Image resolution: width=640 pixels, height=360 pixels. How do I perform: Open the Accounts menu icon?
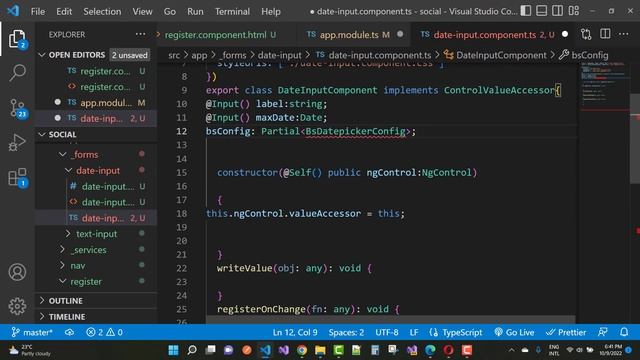coord(17,272)
